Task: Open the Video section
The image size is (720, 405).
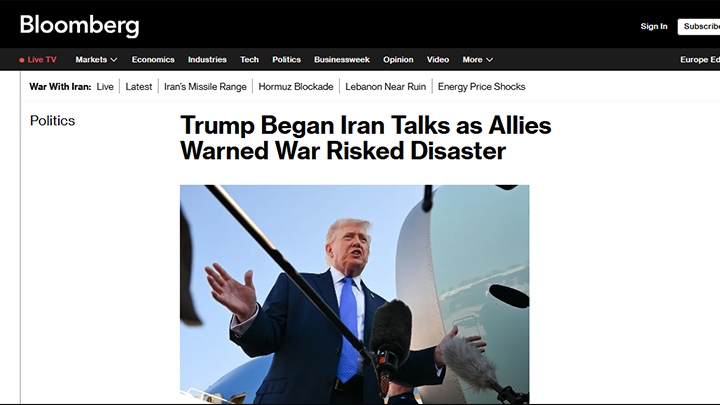Action: point(438,60)
